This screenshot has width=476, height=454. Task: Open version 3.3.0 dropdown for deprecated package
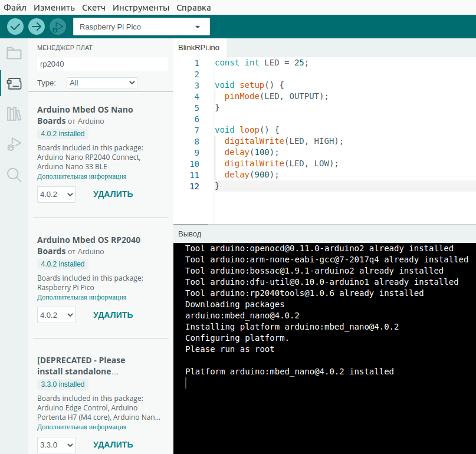56,445
